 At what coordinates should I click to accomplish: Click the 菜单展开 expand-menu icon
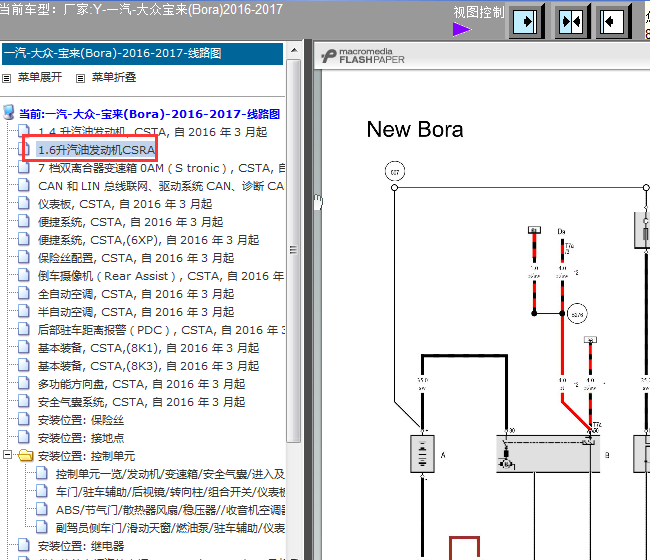[6, 78]
